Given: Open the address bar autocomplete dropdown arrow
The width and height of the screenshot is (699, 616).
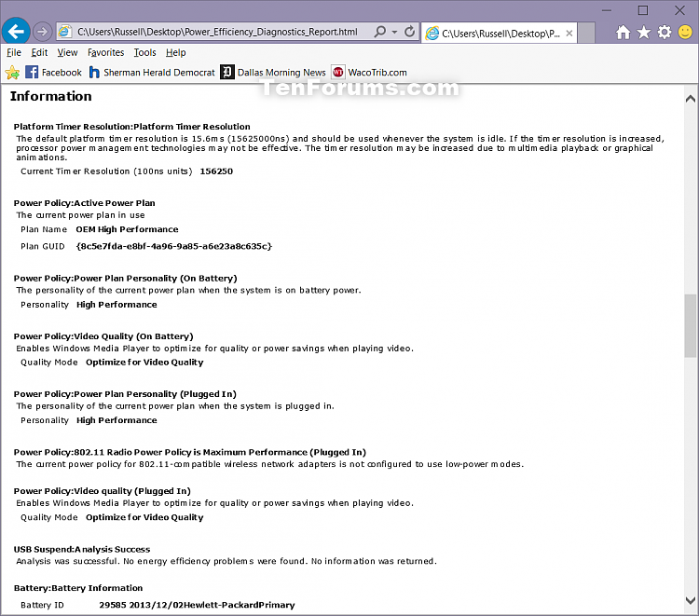Looking at the screenshot, I should tap(394, 32).
